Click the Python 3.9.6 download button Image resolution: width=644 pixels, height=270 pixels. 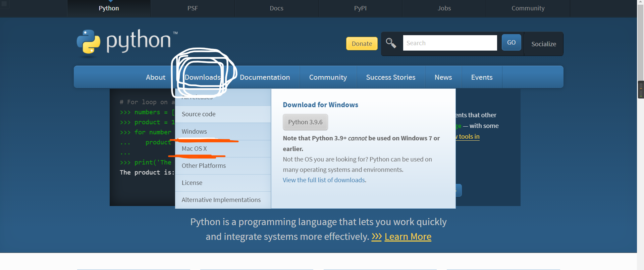(x=305, y=122)
